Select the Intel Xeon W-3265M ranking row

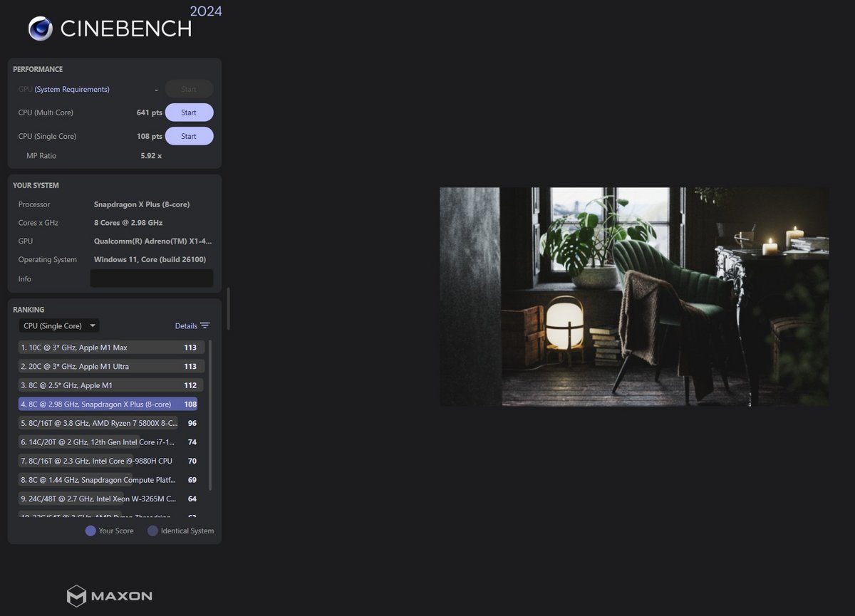(108, 499)
